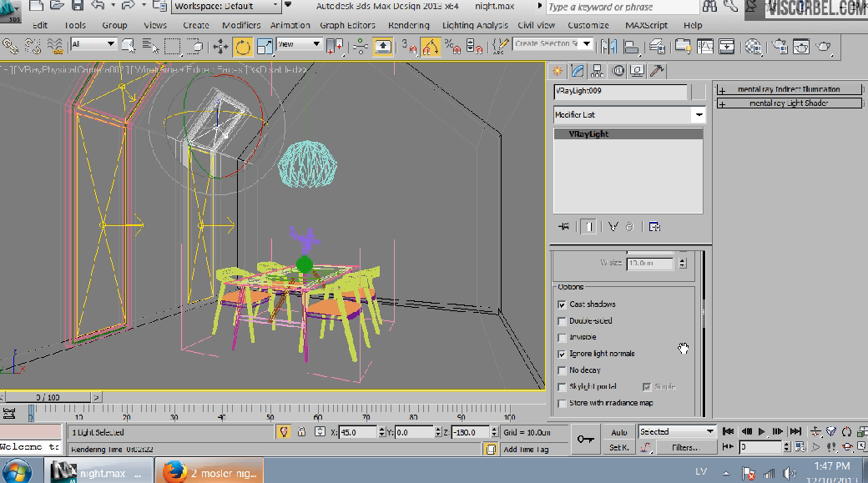Screen dimensions: 868x483
Task: Select the Rotate tool in main toolbar
Action: click(x=243, y=47)
